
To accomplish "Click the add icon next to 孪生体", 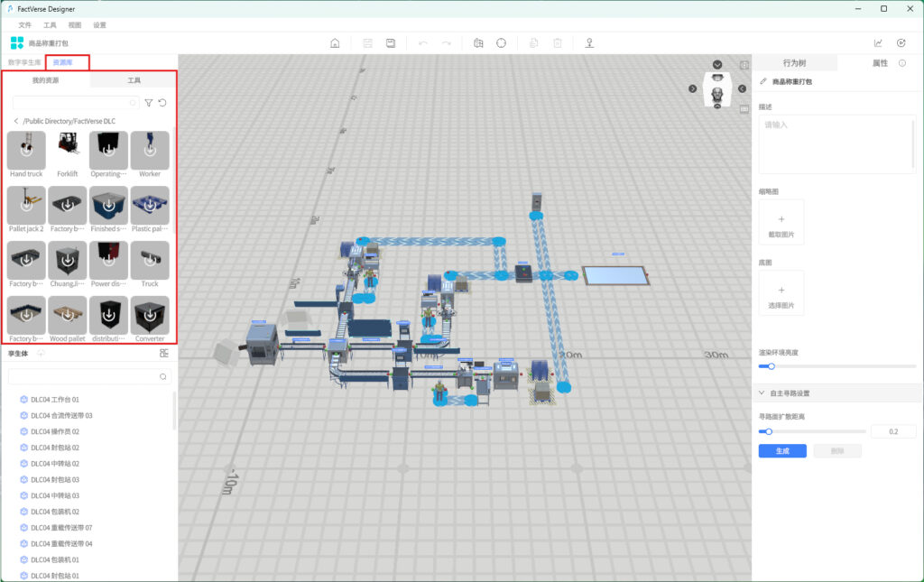I will pyautogui.click(x=41, y=354).
